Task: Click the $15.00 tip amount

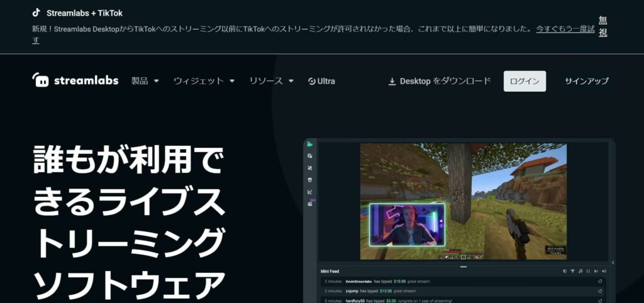Action: click(x=386, y=291)
